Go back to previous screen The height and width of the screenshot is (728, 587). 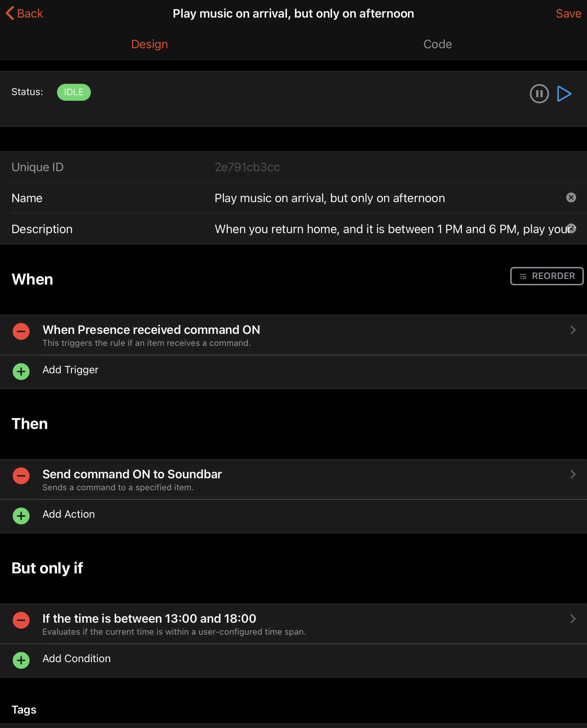click(25, 13)
